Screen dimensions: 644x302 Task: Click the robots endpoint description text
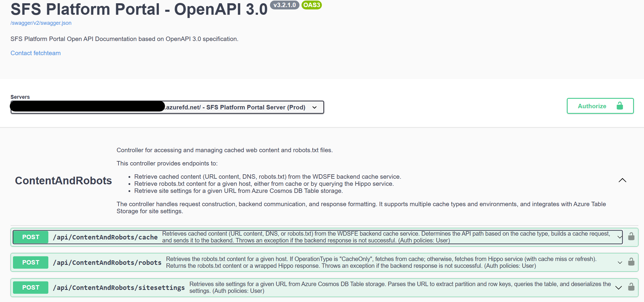point(381,262)
